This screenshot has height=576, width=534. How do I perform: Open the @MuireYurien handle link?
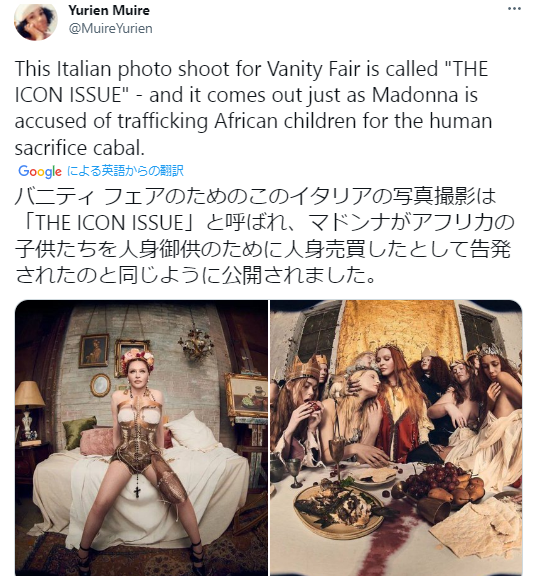111,28
